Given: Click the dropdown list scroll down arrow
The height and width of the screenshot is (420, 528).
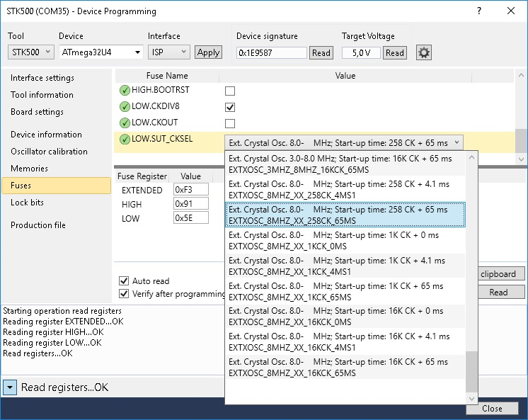Looking at the screenshot, I should pos(471,399).
